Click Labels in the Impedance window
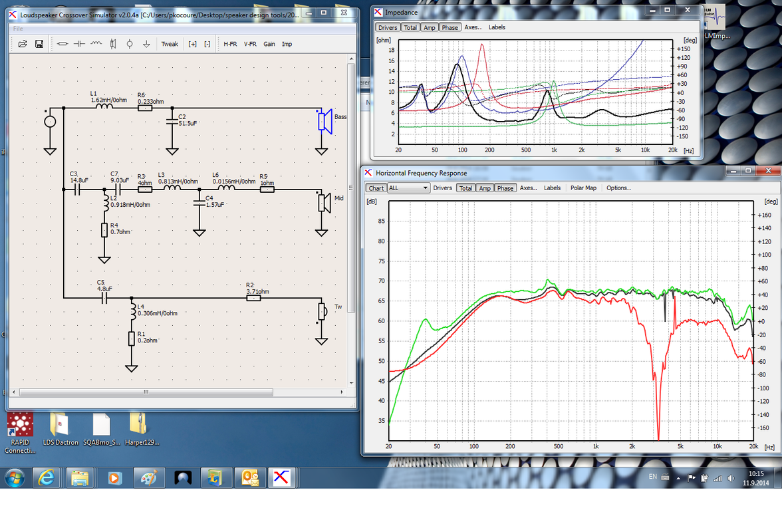Viewport: 782px width, 532px height. [x=497, y=27]
